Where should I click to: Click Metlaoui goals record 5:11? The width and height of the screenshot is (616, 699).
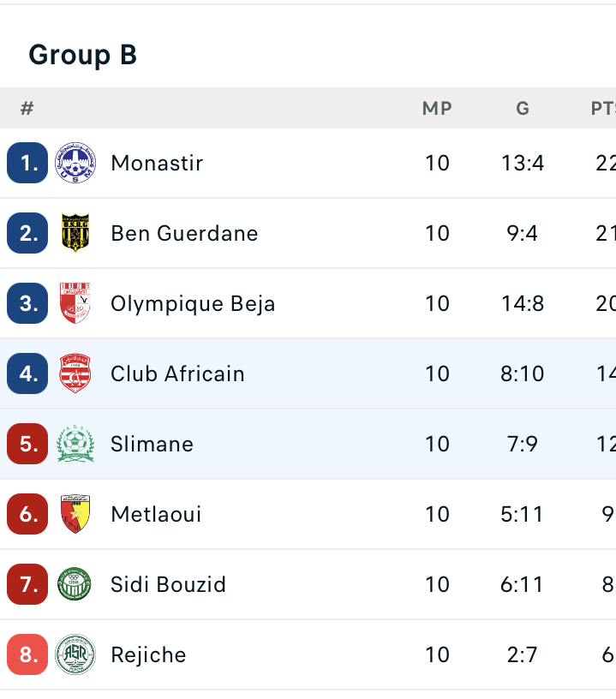point(522,514)
